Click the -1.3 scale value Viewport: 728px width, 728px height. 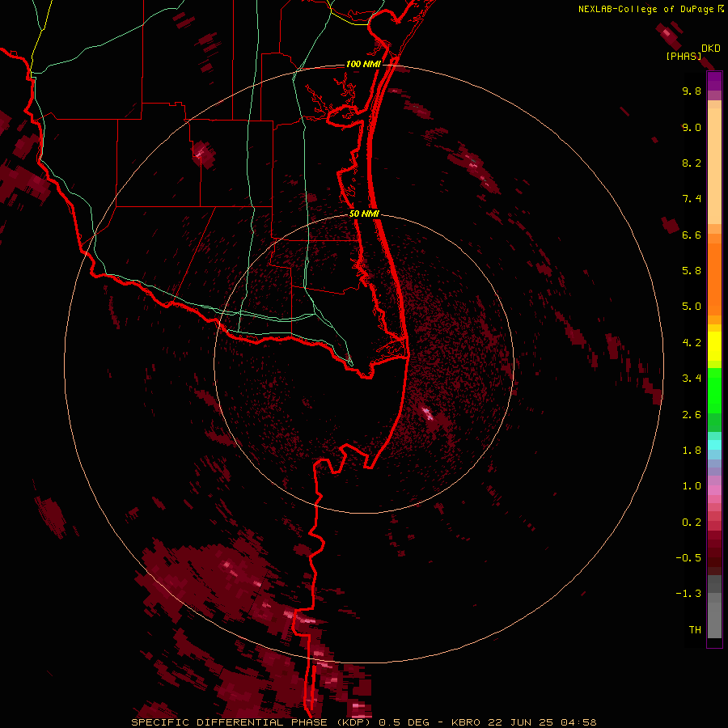point(688,594)
